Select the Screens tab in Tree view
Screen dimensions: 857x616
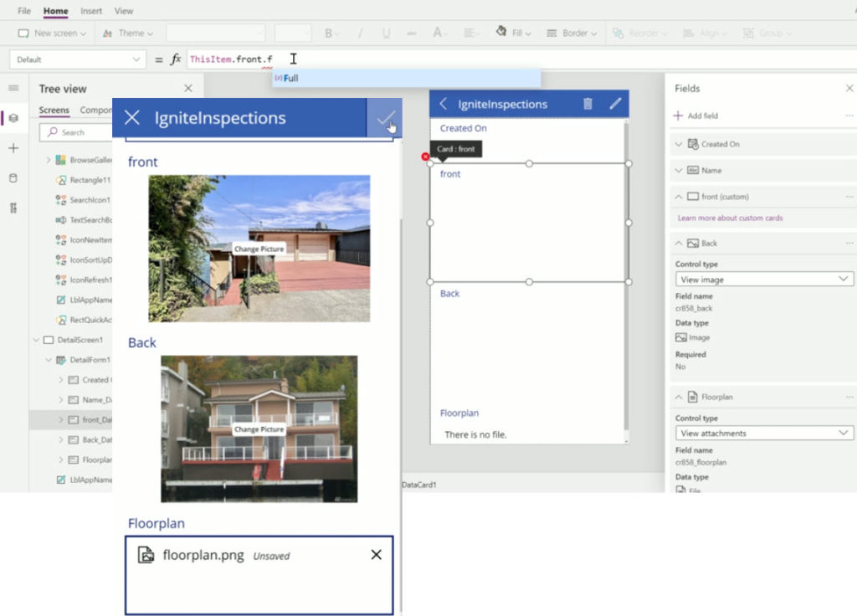[x=54, y=110]
